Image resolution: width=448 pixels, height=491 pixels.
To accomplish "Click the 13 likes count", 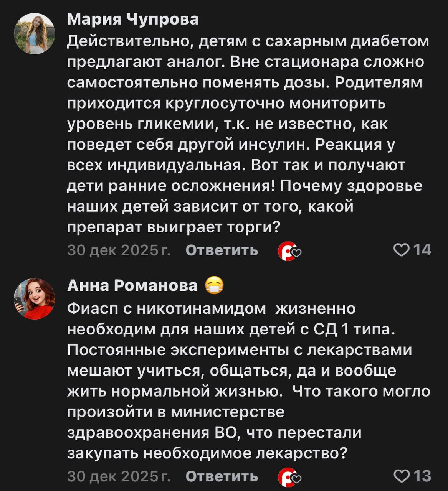I will point(423,476).
